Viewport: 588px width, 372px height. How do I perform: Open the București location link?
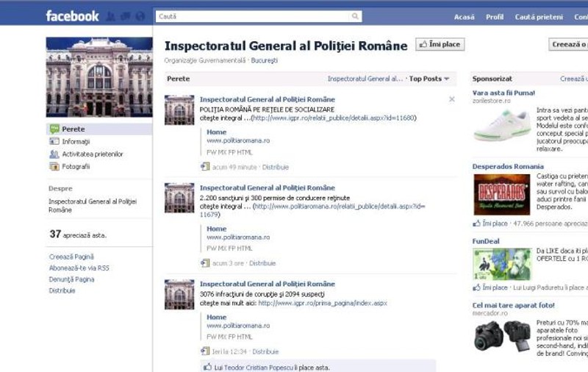click(265, 60)
